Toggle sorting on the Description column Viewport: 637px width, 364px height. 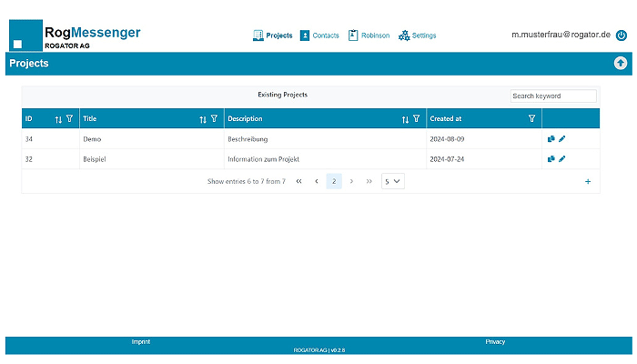tap(405, 119)
